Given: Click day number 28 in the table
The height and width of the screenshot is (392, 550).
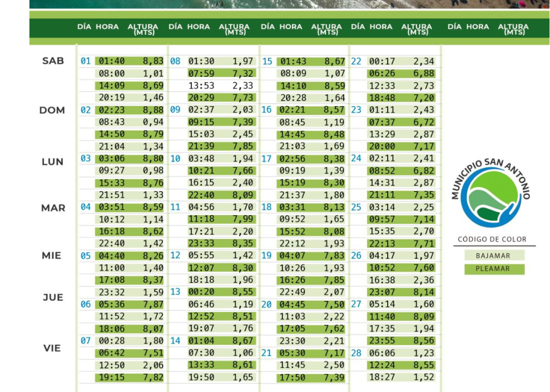Looking at the screenshot, I should click(356, 353).
